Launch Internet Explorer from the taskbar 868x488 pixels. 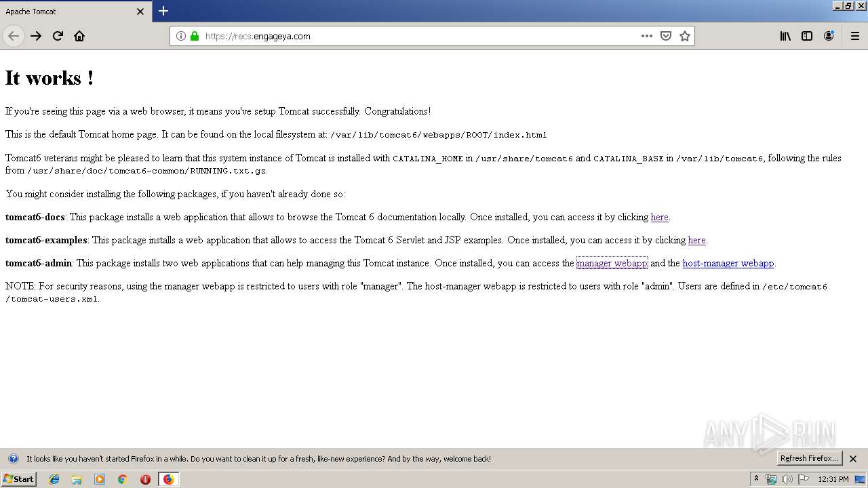coord(54,479)
